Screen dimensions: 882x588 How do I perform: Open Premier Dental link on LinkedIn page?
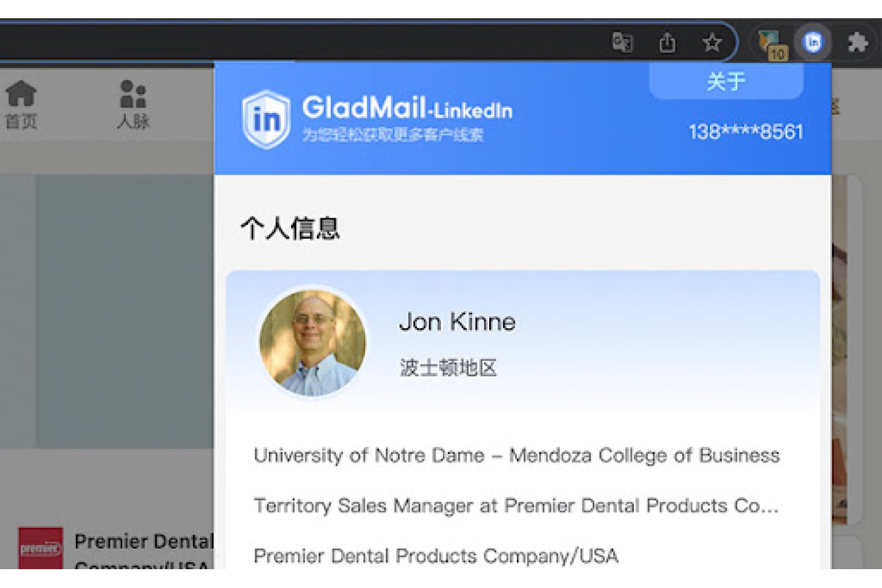143,551
